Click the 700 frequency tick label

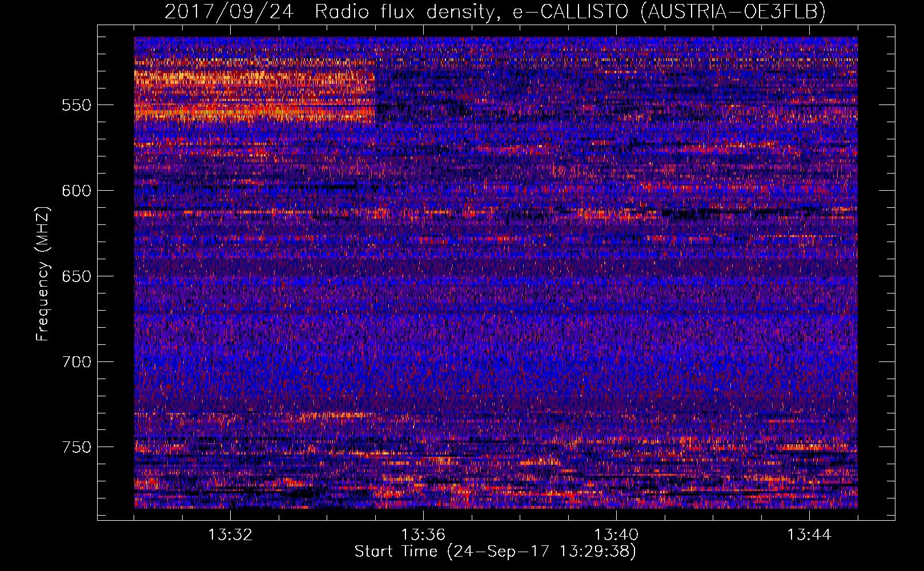point(77,362)
